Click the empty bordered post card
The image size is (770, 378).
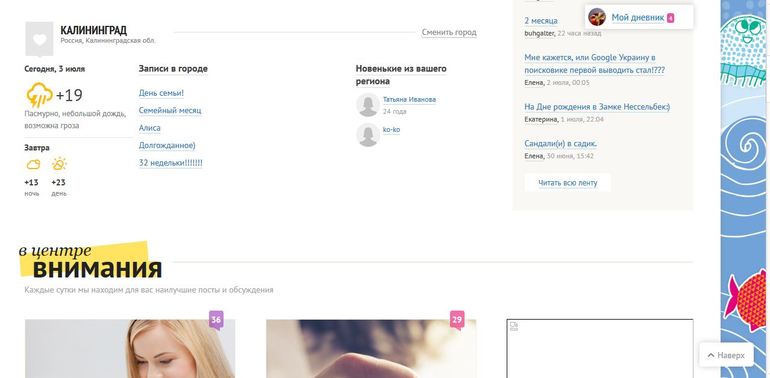pyautogui.click(x=600, y=349)
